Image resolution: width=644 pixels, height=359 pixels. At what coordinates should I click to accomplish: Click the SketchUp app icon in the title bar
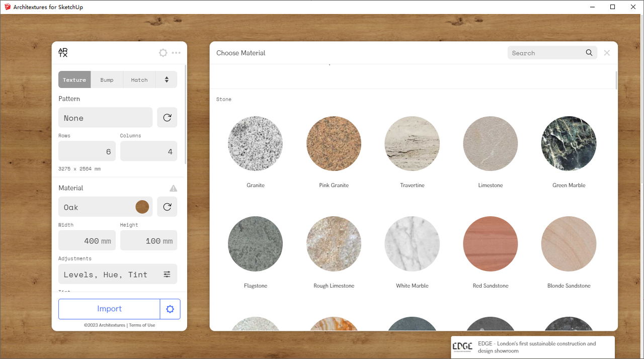[7, 7]
